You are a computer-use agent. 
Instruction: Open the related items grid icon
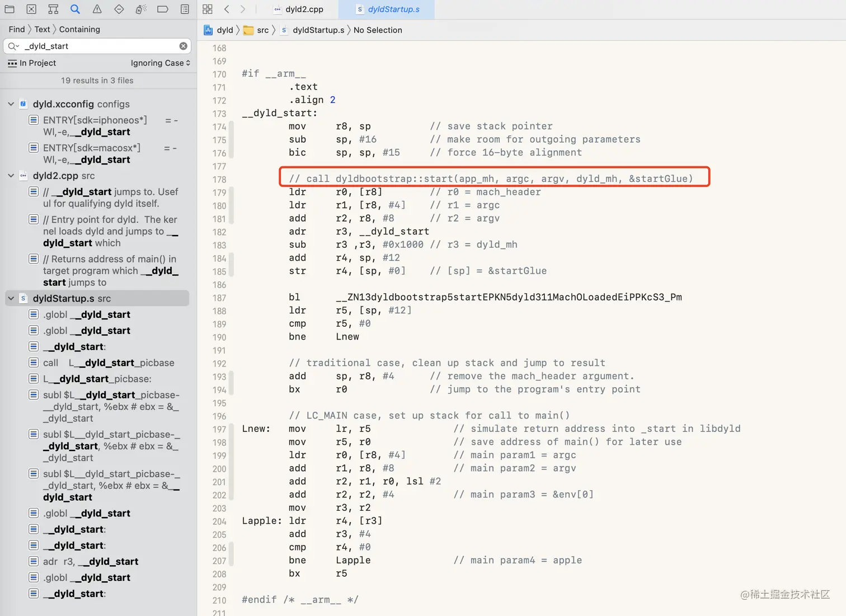click(208, 9)
